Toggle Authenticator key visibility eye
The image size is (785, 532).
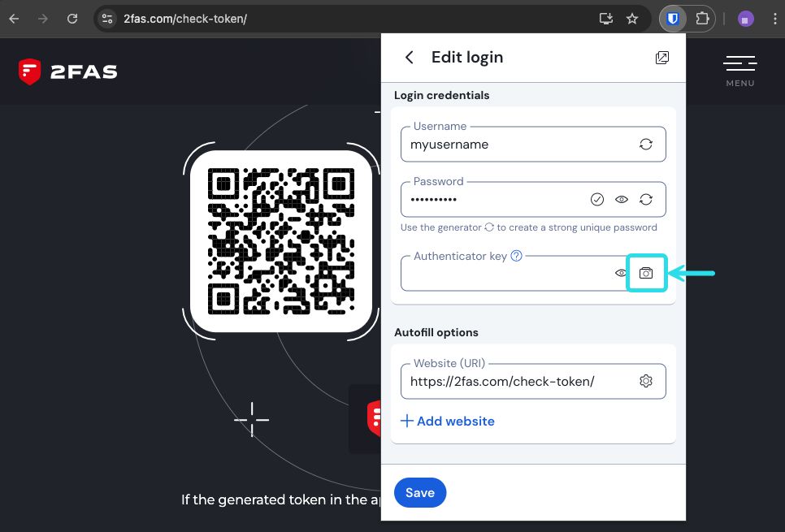621,273
